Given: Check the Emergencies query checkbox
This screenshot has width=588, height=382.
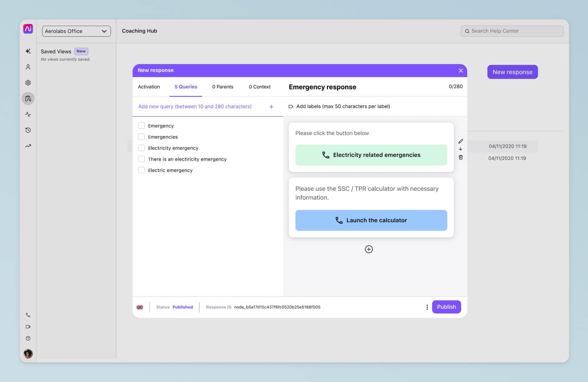Looking at the screenshot, I should (x=141, y=137).
